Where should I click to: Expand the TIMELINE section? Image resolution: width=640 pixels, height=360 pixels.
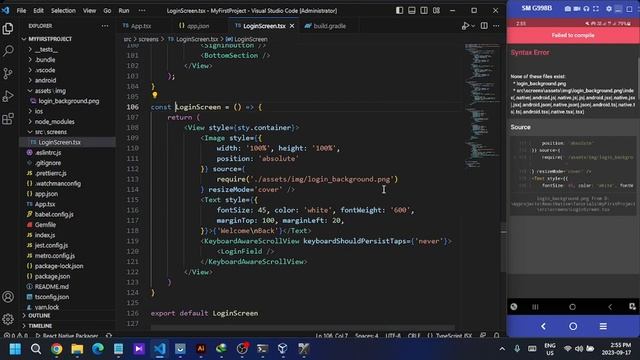[x=40, y=326]
